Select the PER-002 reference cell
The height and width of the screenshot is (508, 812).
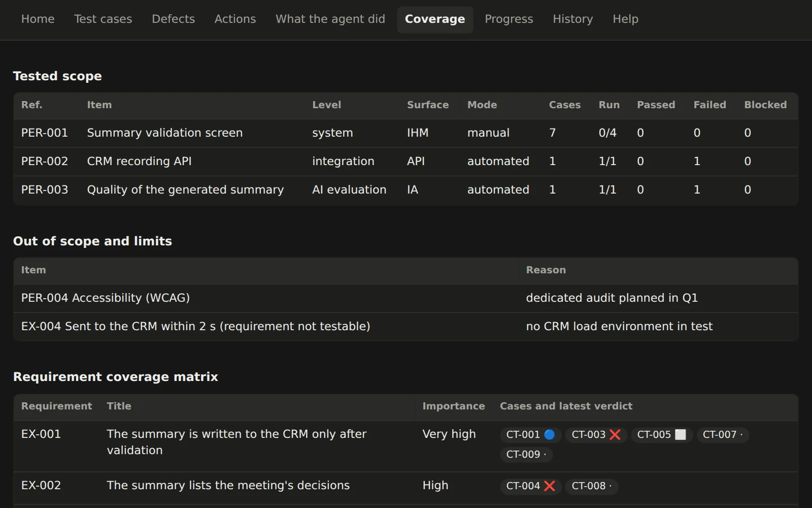45,162
